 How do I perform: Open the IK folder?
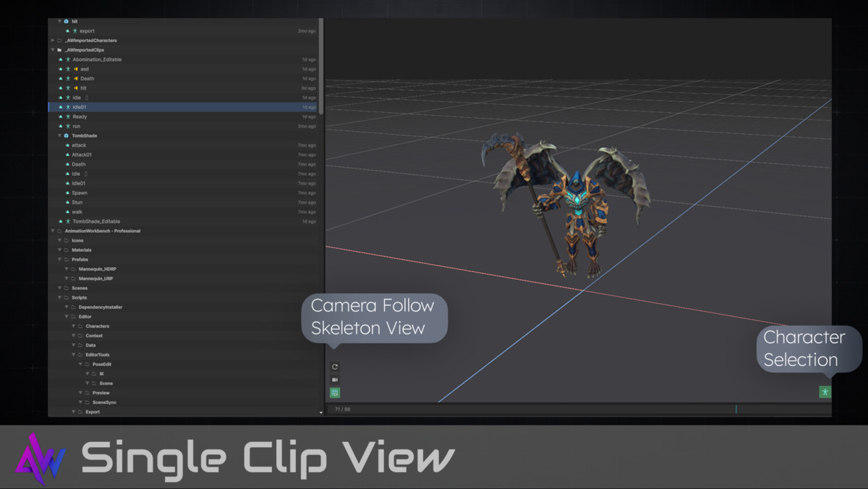[x=102, y=374]
